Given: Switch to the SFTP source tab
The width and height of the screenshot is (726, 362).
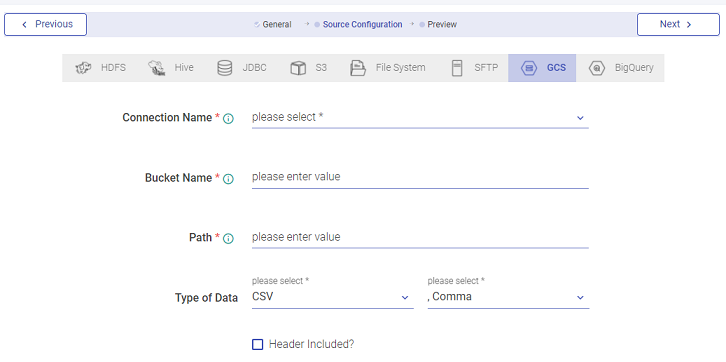Looking at the screenshot, I should [x=475, y=68].
